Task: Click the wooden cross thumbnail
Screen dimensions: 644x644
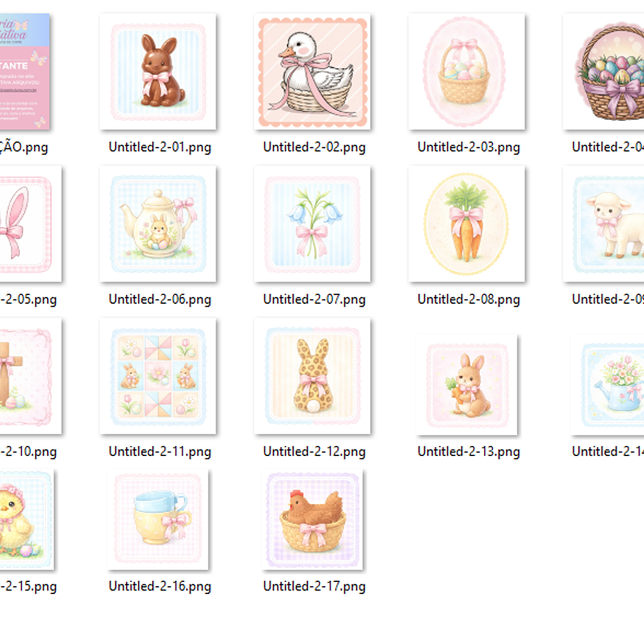Action: click(31, 376)
